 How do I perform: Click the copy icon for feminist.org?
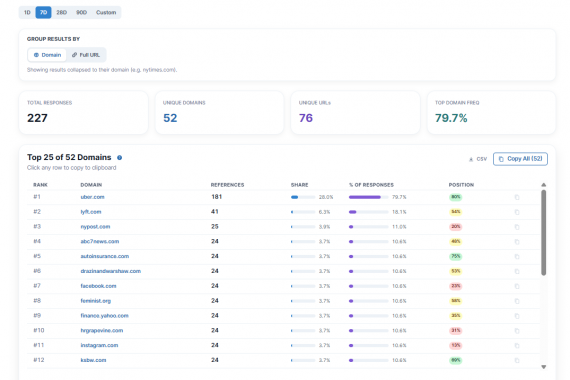517,301
